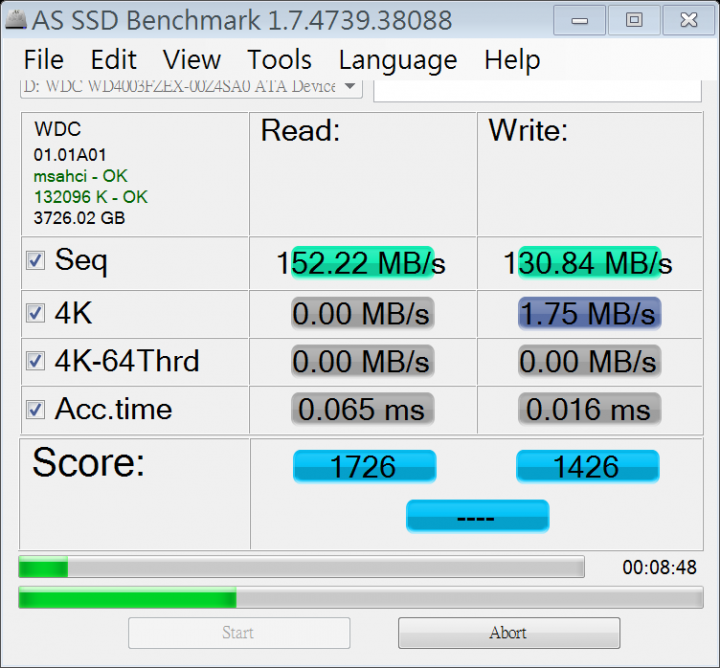
Task: Click the empty text field beside drive selector
Action: (x=537, y=90)
